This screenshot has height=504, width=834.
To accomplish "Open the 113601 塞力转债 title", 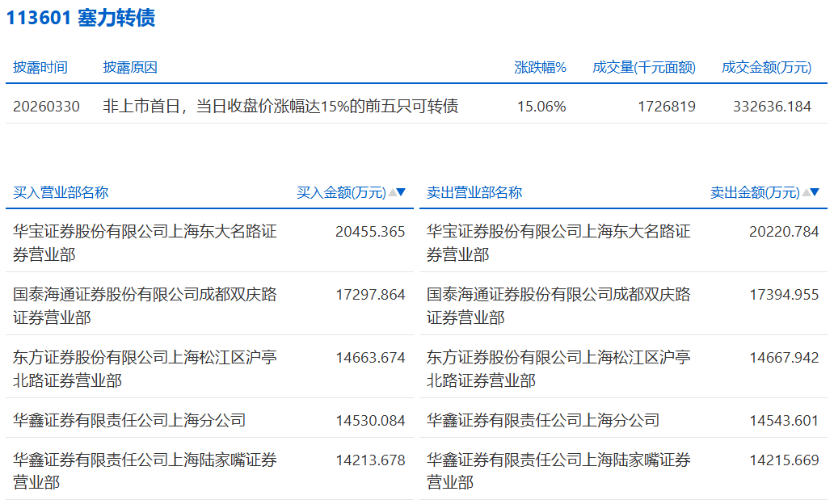I will click(x=81, y=18).
